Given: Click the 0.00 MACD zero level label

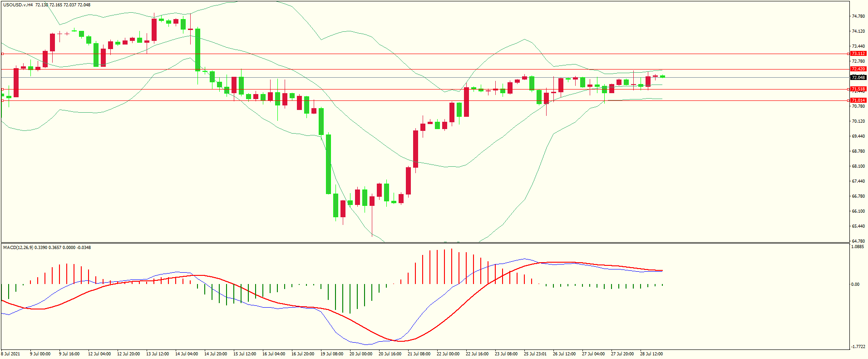Looking at the screenshot, I should 855,284.
